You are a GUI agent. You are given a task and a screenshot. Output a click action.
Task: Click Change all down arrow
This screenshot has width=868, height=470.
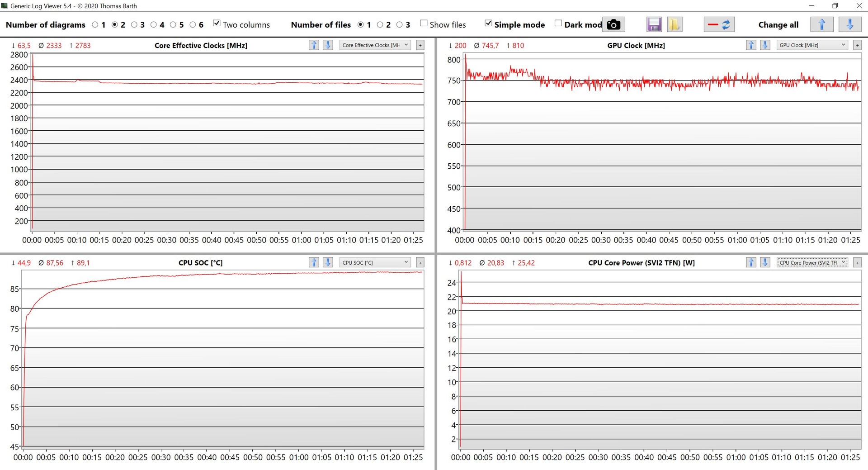(850, 24)
